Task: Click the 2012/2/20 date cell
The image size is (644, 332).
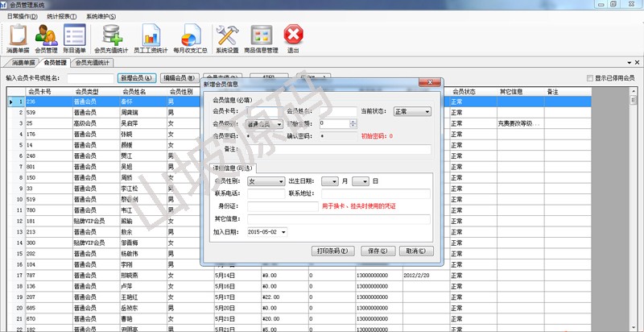Action: 426,276
